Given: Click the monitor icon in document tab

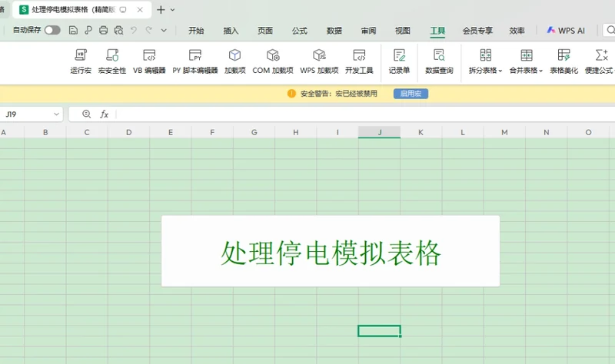Looking at the screenshot, I should [123, 10].
